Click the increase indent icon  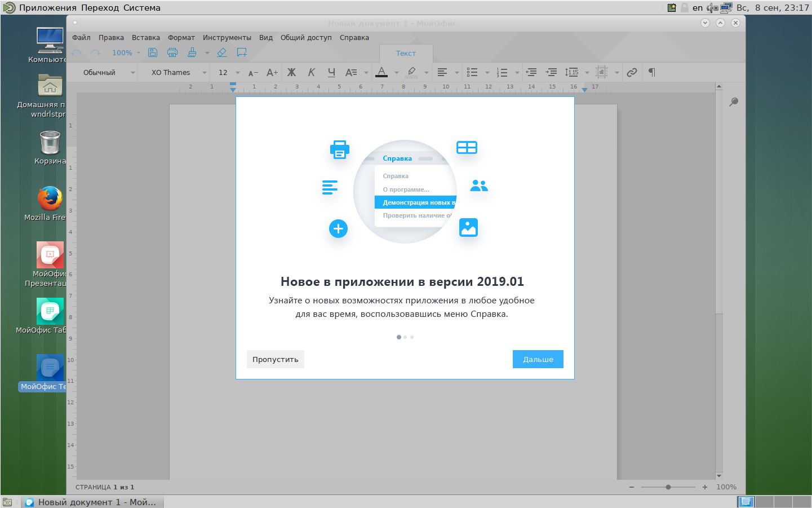click(552, 72)
